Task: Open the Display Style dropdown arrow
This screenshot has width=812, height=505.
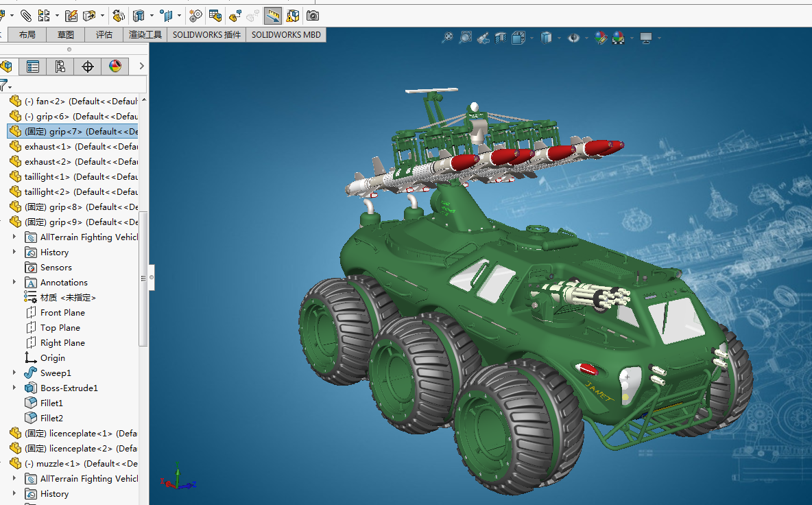Action: pos(560,38)
